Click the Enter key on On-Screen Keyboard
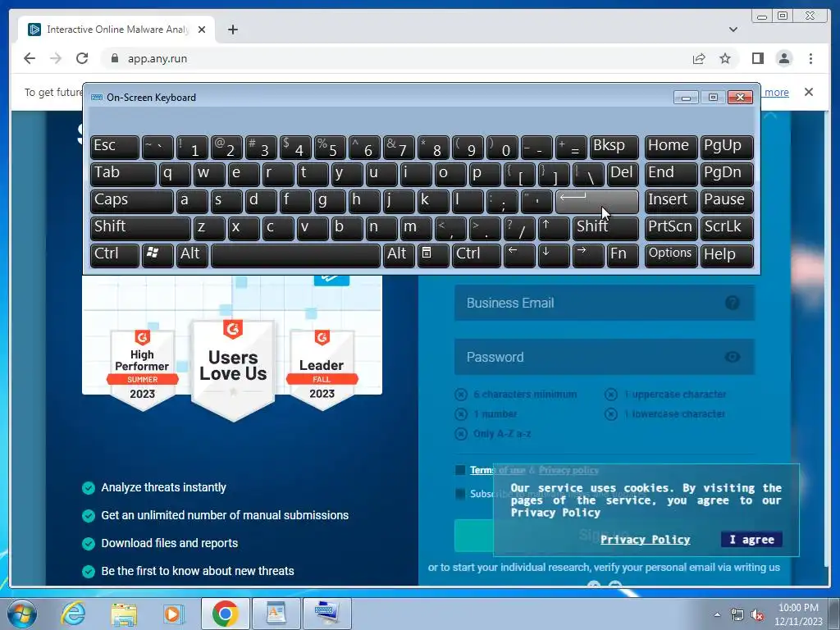Screen dimensions: 840x630 (x=597, y=201)
